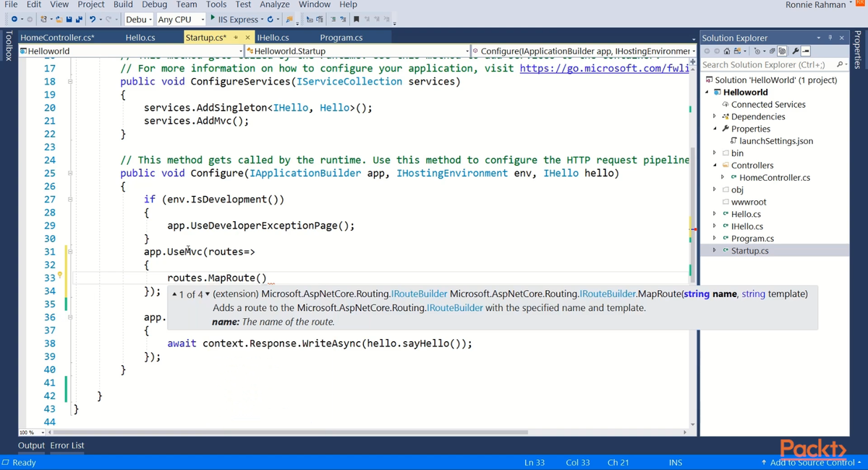The width and height of the screenshot is (868, 470).
Task: Click the Solution Explorer Home icon
Action: coord(727,51)
